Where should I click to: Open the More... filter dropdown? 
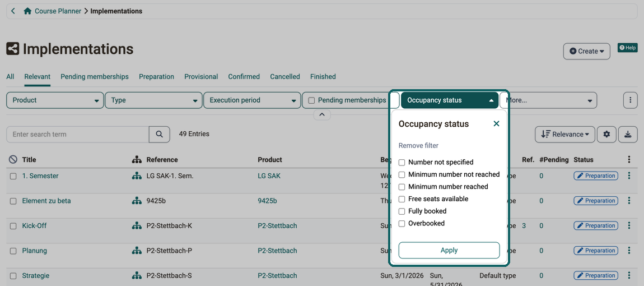click(x=548, y=100)
